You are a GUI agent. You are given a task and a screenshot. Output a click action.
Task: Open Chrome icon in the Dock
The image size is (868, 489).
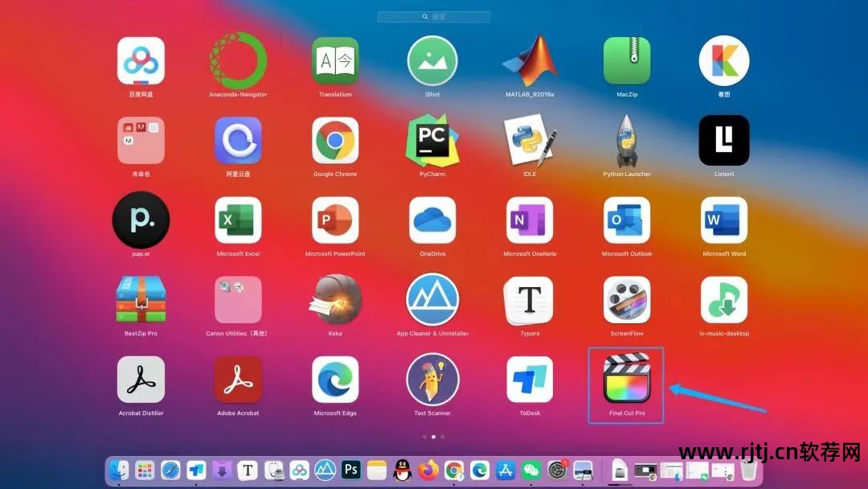click(454, 471)
